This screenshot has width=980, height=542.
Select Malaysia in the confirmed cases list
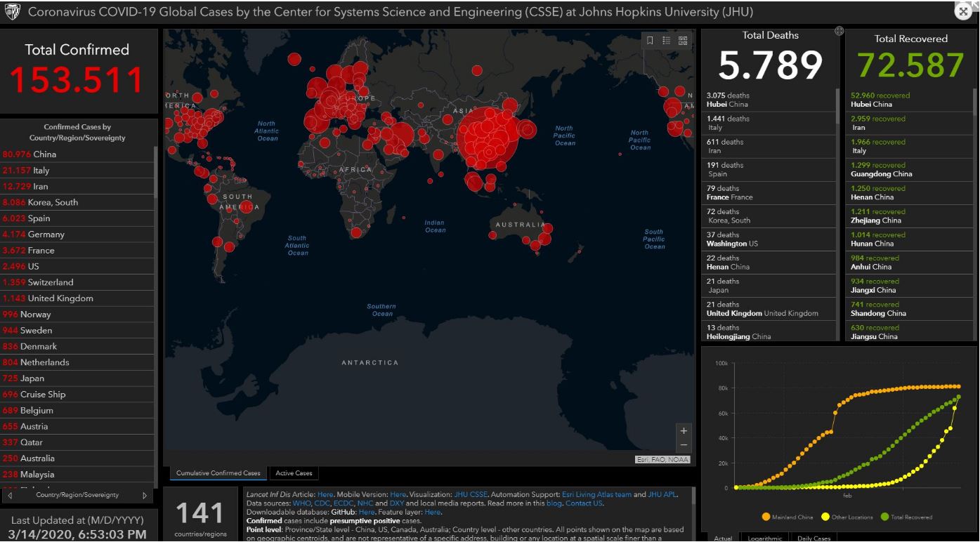point(77,475)
